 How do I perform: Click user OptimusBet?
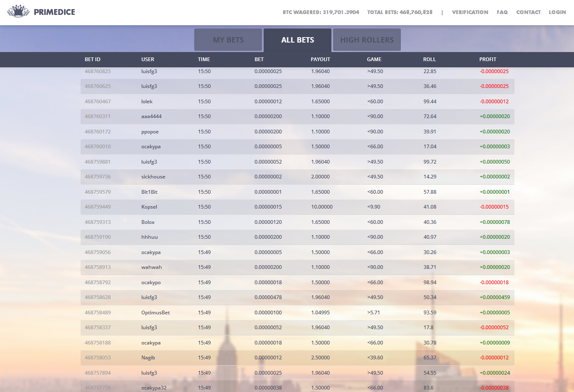(x=155, y=313)
